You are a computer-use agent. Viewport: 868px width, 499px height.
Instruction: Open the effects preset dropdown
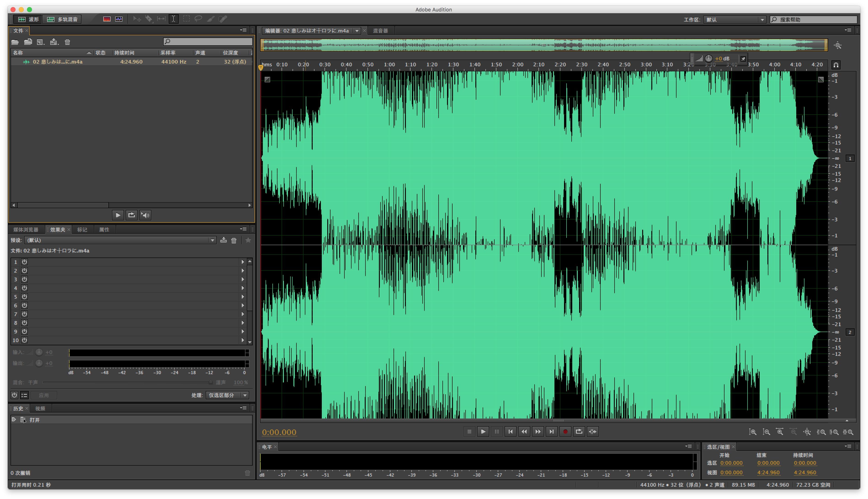[120, 240]
